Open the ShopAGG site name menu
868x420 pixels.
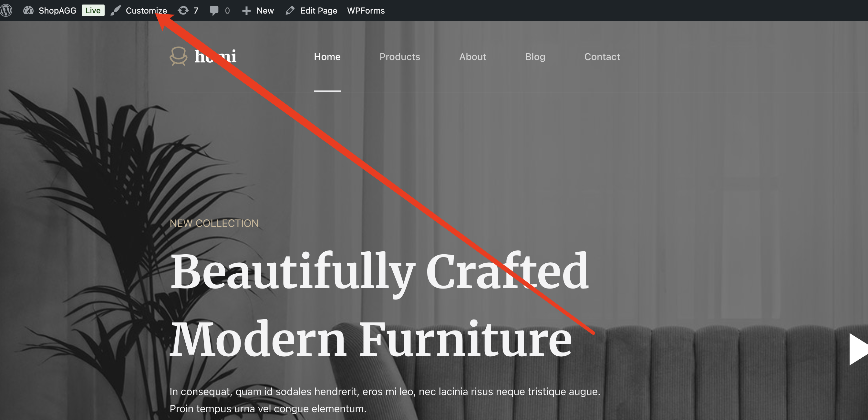click(x=57, y=10)
